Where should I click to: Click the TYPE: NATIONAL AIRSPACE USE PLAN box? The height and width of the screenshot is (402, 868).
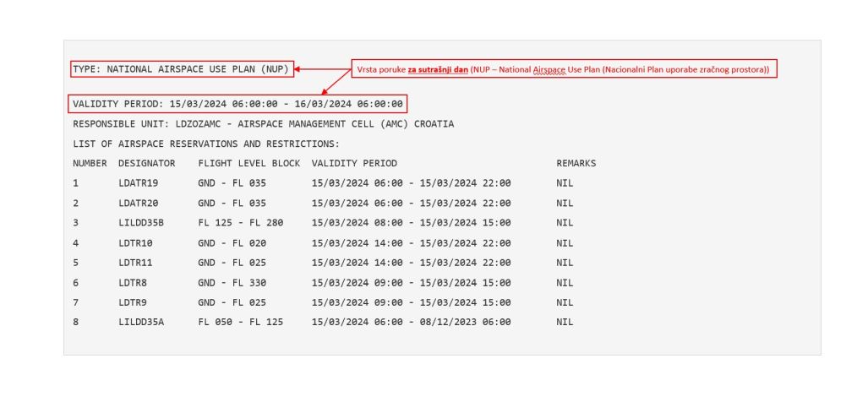coord(183,69)
